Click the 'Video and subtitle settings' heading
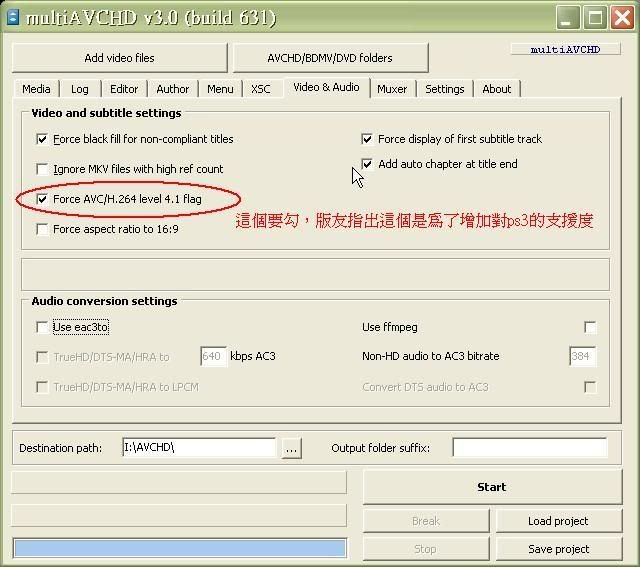Viewport: 640px width, 567px height. pyautogui.click(x=107, y=113)
